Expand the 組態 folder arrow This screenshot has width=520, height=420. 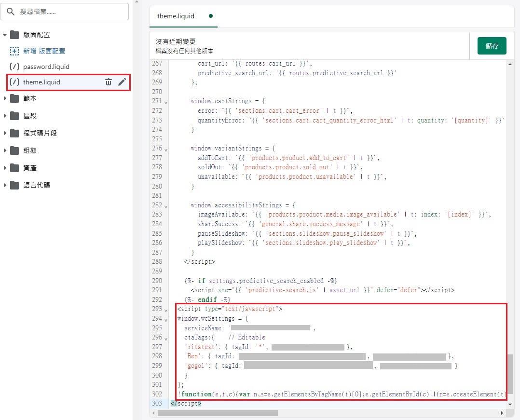tap(5, 150)
